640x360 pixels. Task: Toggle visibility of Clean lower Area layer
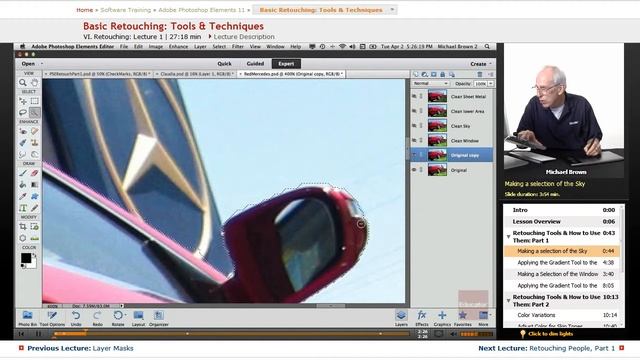(414, 111)
